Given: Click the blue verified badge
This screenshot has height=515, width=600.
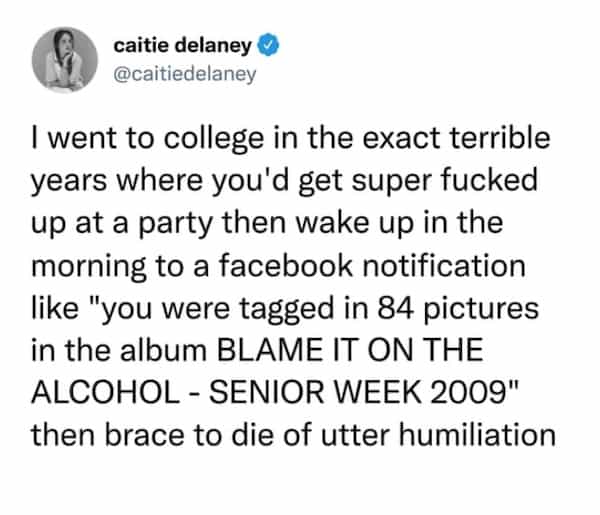Looking at the screenshot, I should point(269,45).
